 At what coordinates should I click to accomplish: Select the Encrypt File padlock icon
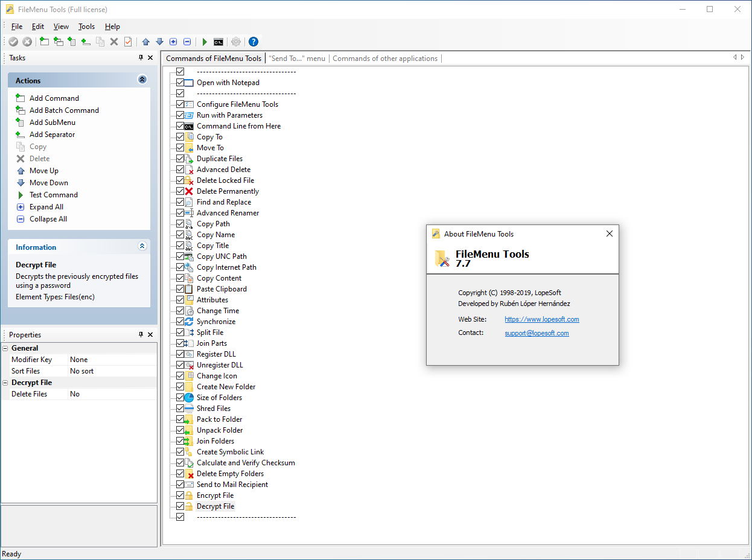click(189, 495)
